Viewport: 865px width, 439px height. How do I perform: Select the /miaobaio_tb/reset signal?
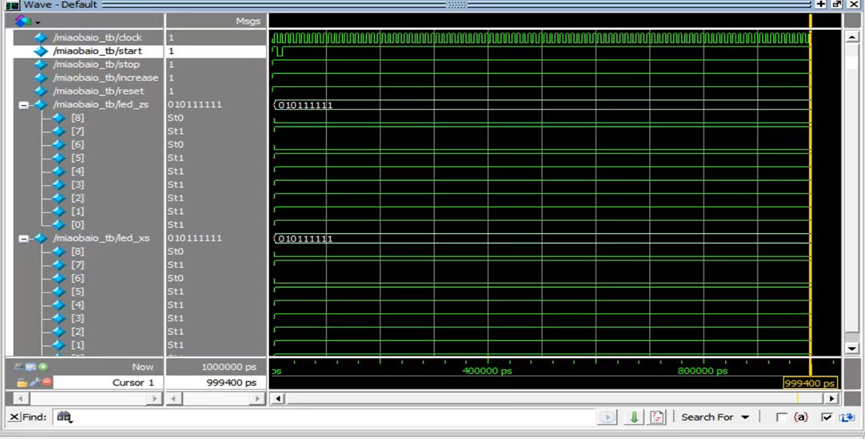97,91
